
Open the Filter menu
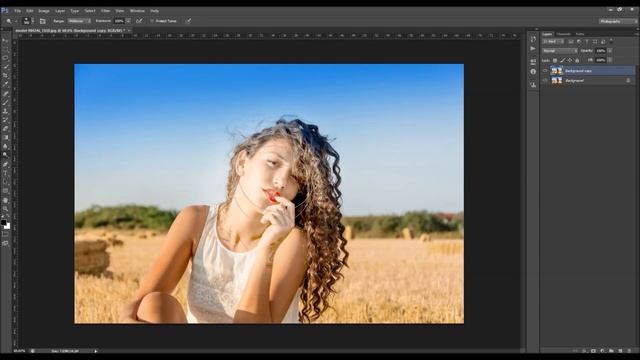point(105,11)
